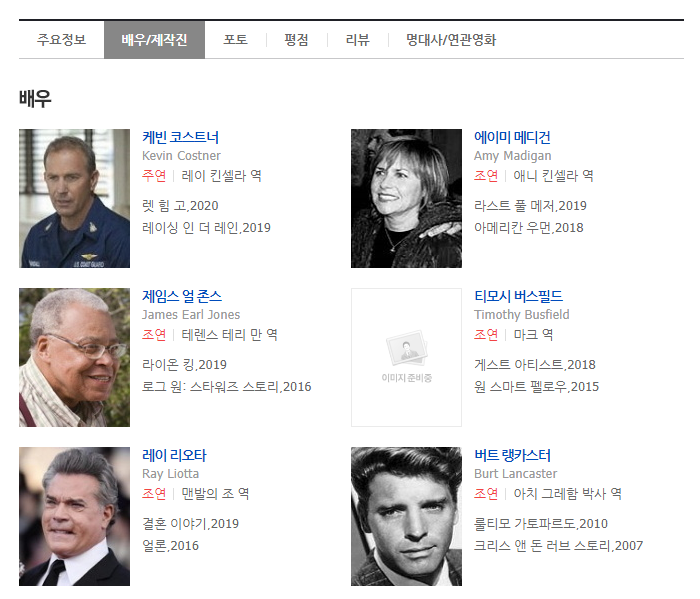This screenshot has width=700, height=599.
Task: Click the 렛 힘 고,2020 film link
Action: point(180,205)
